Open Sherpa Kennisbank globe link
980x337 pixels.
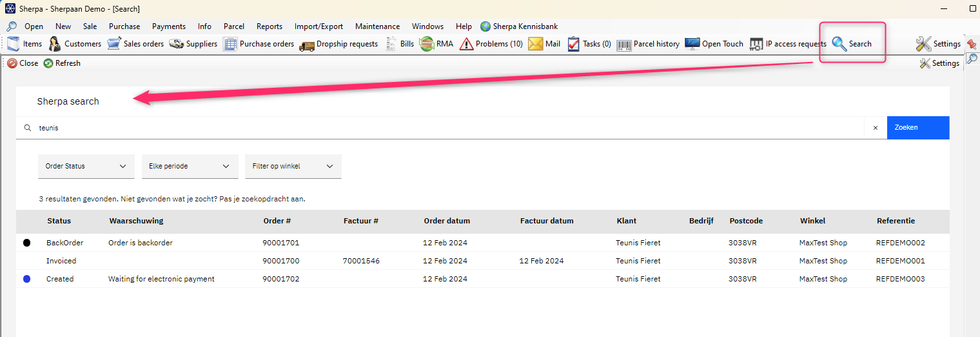[x=519, y=26]
